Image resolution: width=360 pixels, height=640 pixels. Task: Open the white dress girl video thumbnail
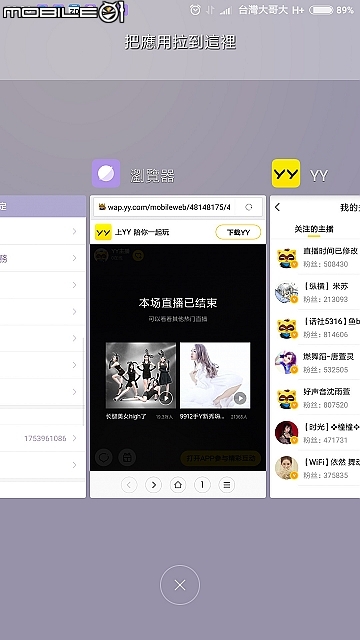(x=215, y=376)
